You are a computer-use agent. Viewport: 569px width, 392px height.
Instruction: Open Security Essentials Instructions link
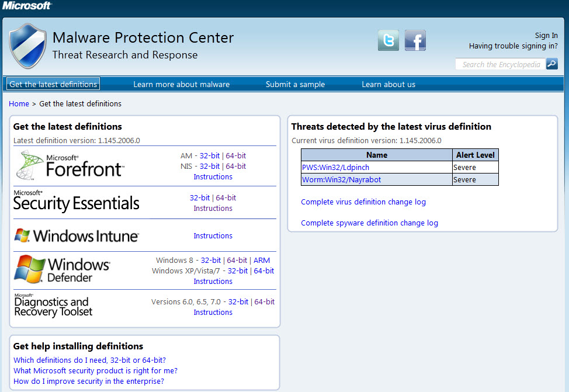(213, 209)
